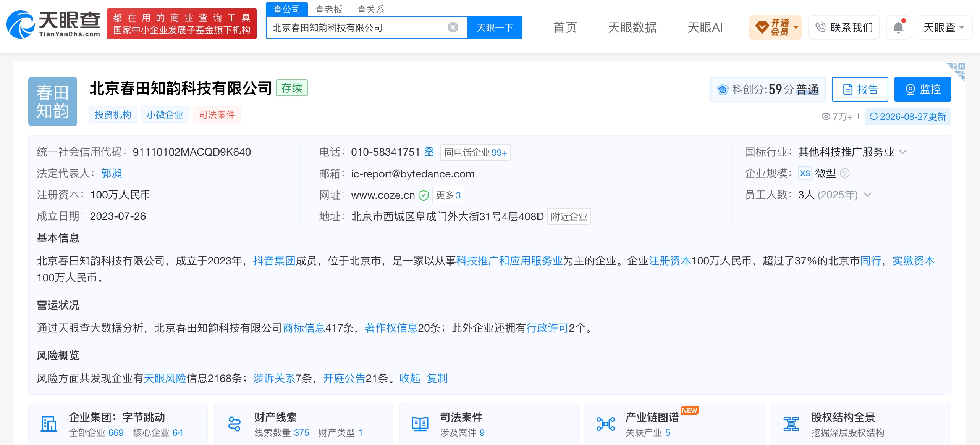Screen dimensions: 980x445
Task: Click the 附近企业 button
Action: tap(569, 216)
